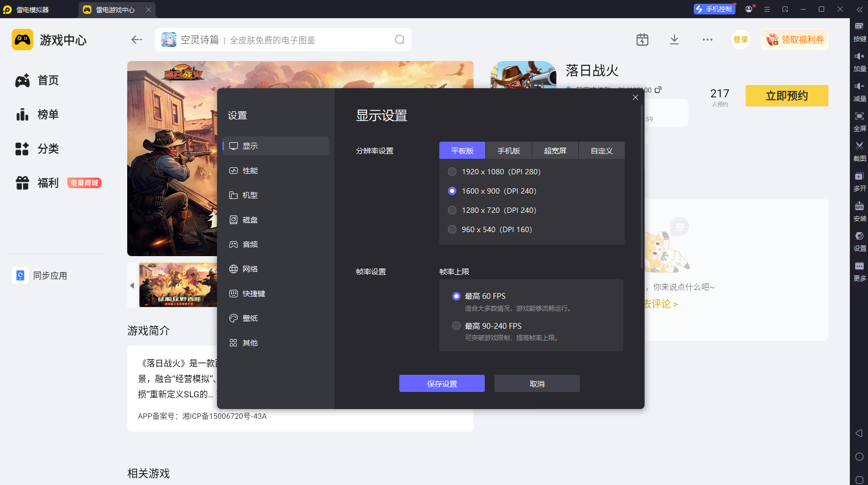The height and width of the screenshot is (485, 868).
Task: Open 快捷键 settings category
Action: (276, 294)
